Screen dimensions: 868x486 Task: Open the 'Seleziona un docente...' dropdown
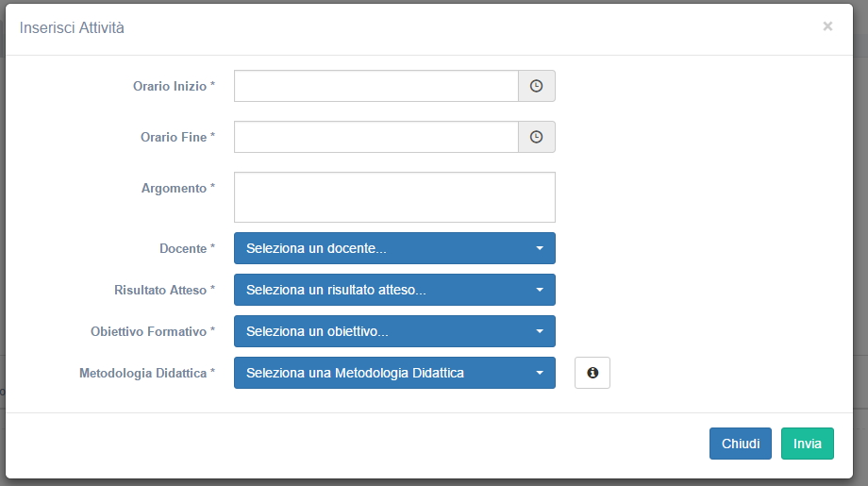(x=394, y=248)
